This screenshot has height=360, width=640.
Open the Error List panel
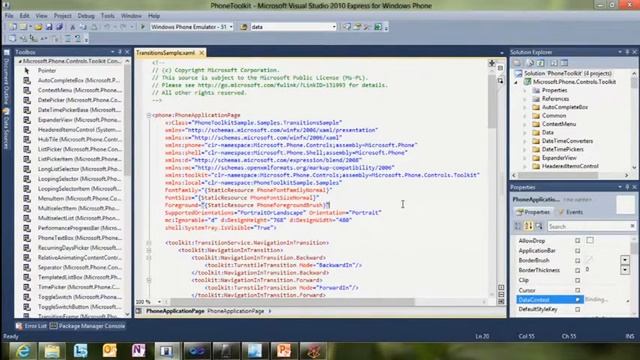pyautogui.click(x=31, y=326)
